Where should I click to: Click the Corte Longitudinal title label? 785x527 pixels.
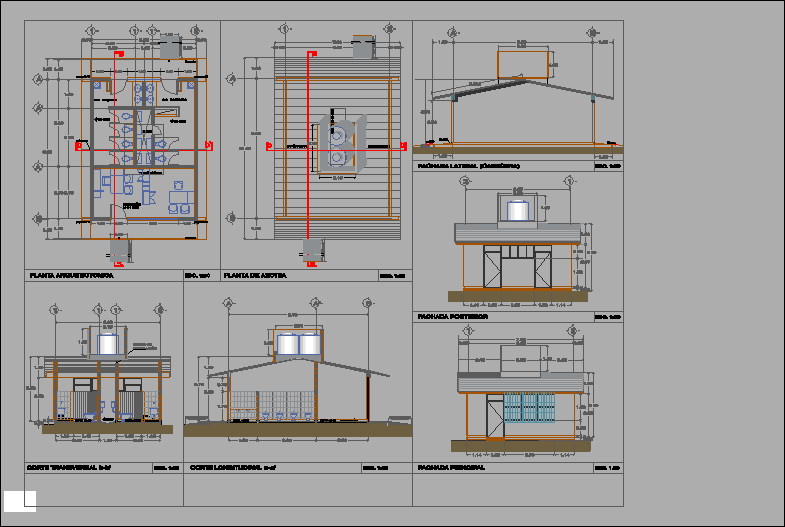(232, 467)
